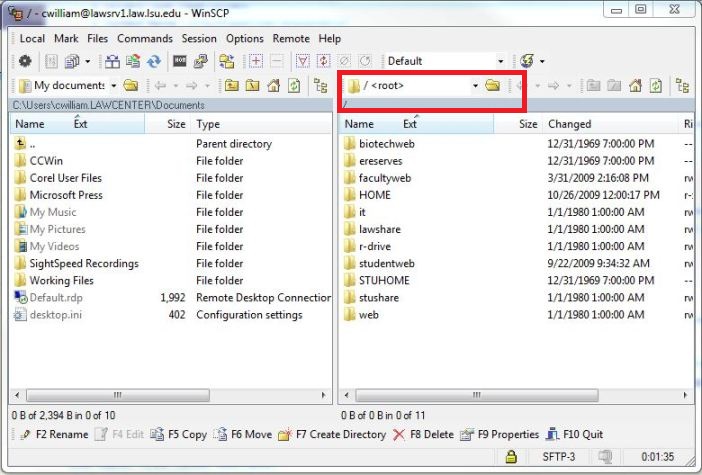This screenshot has height=475, width=702.
Task: Click the F5 Copy button
Action: point(179,434)
